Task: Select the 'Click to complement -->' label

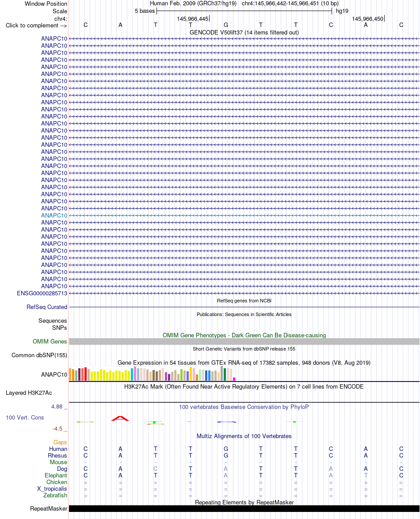Action: tap(36, 26)
